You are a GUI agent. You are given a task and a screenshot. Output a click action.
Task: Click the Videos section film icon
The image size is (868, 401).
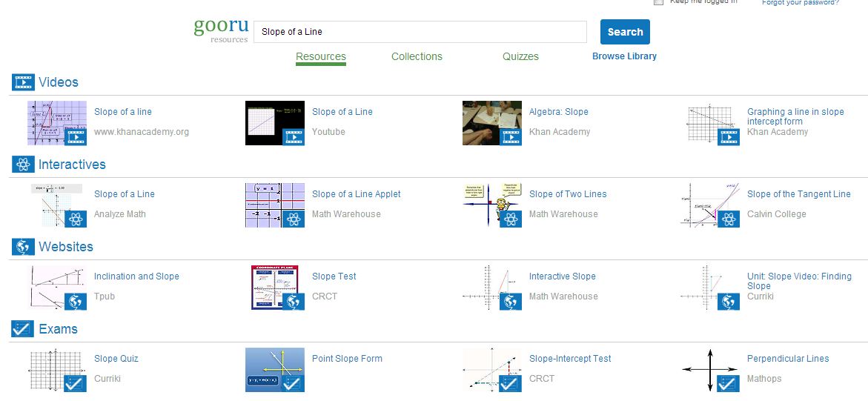(23, 82)
